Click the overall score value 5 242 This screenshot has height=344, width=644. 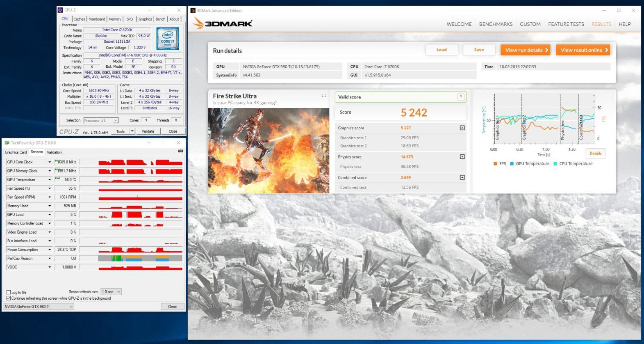(x=414, y=112)
